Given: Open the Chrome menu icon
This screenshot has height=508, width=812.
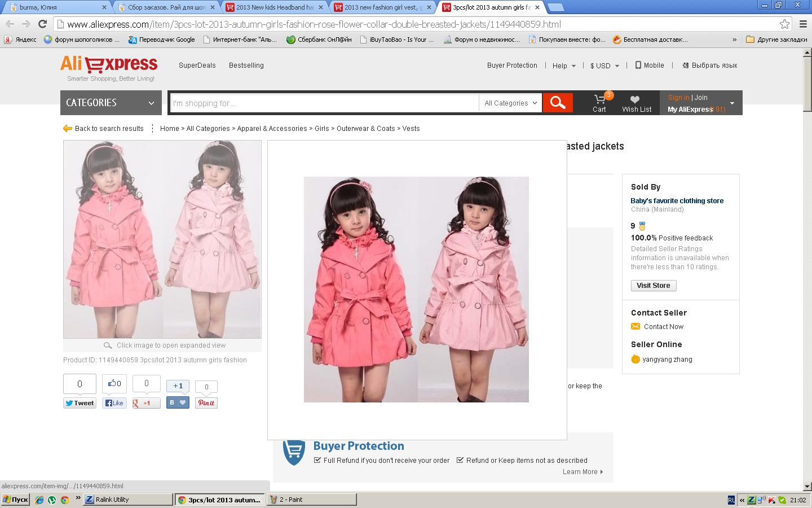Looking at the screenshot, I should (x=803, y=24).
